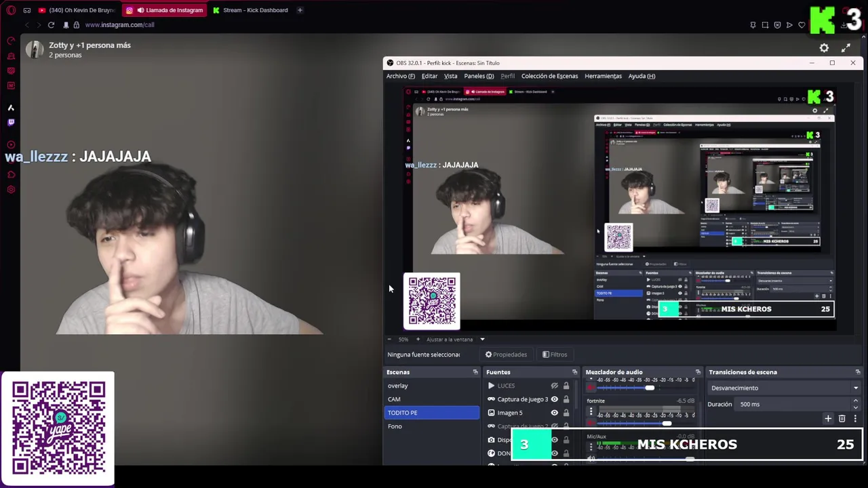Unlock the LUCES source
The width and height of the screenshot is (868, 488).
566,386
